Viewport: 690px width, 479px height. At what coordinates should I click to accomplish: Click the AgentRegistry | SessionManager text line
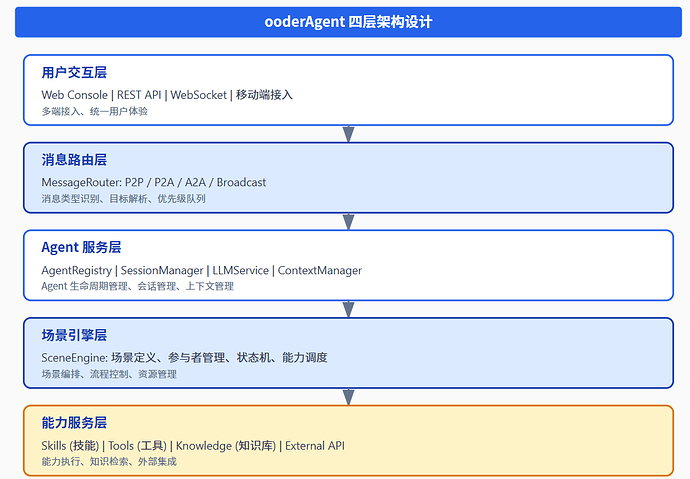pos(202,271)
